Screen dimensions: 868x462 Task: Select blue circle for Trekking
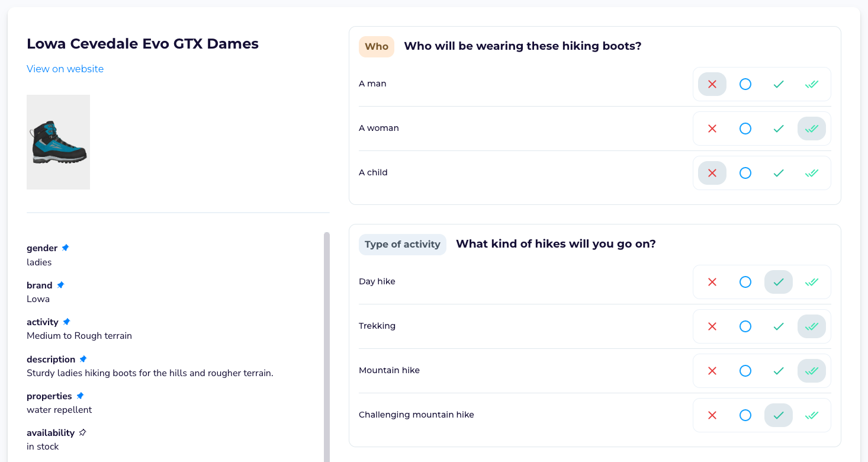coord(745,326)
